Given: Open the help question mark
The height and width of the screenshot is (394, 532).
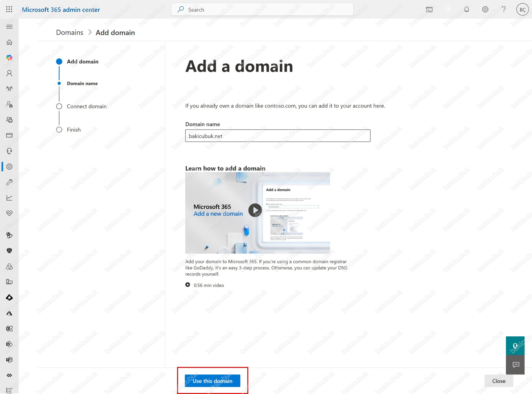Looking at the screenshot, I should tap(504, 10).
